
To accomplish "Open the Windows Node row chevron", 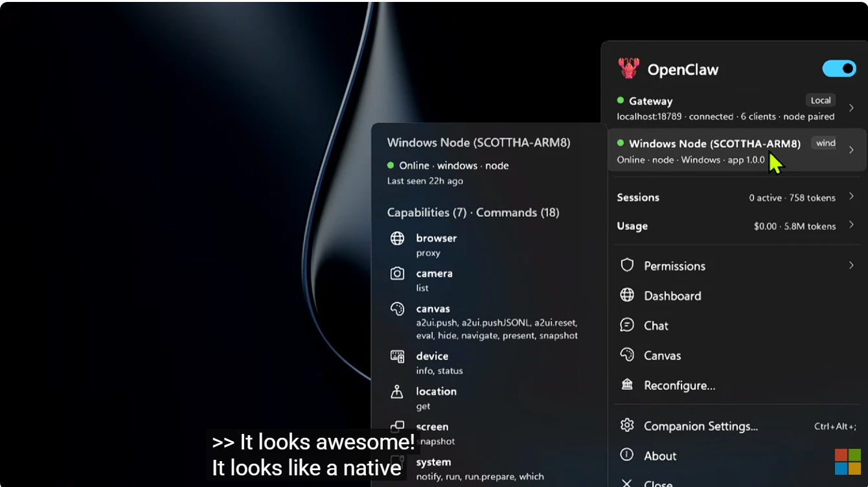I will pos(851,150).
